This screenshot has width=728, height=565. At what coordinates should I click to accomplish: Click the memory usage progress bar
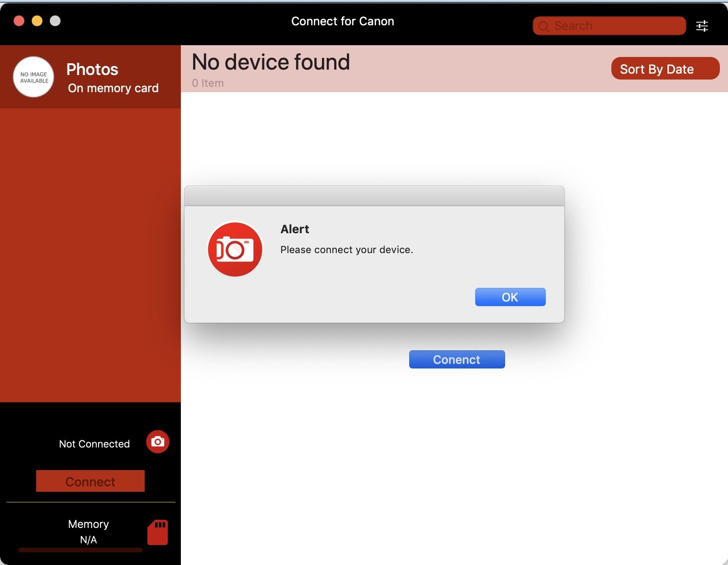coord(80,550)
